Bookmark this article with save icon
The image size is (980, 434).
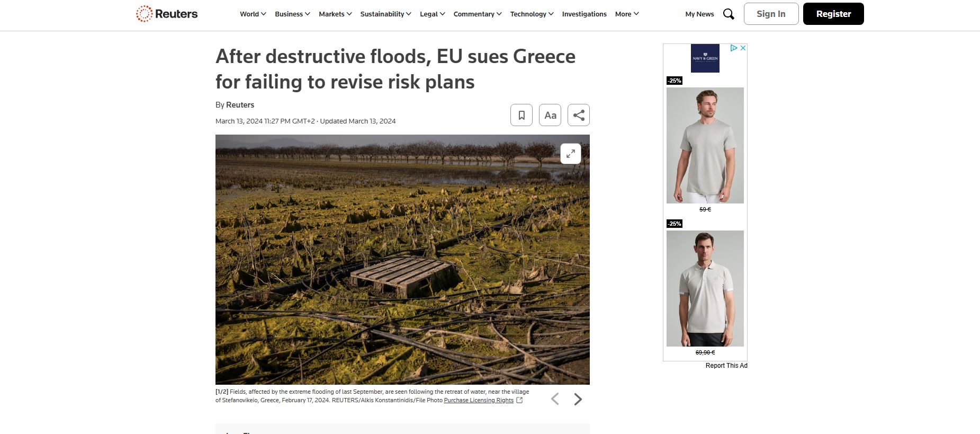point(522,115)
